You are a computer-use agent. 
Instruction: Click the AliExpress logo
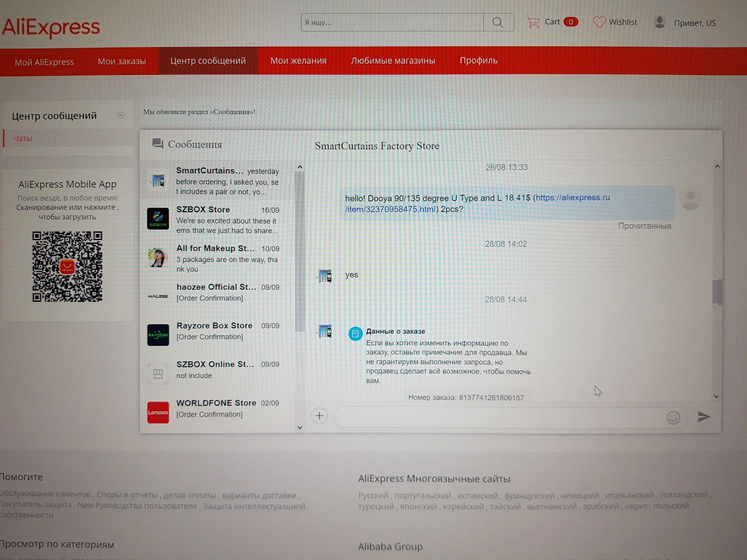point(51,27)
